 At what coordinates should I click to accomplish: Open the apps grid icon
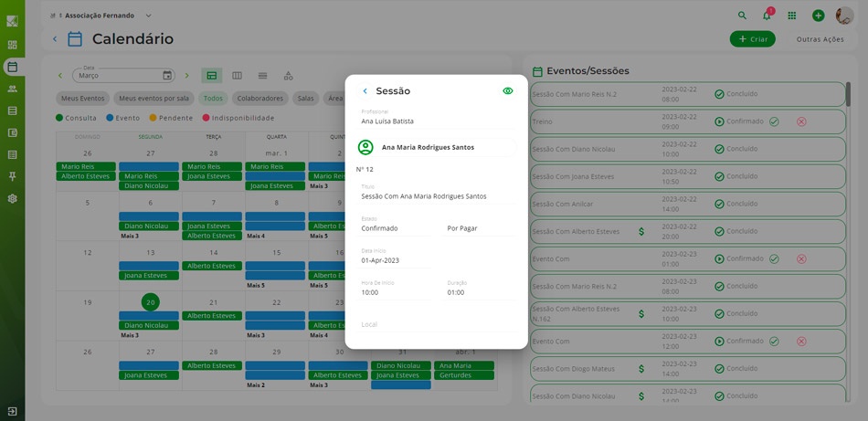point(792,16)
